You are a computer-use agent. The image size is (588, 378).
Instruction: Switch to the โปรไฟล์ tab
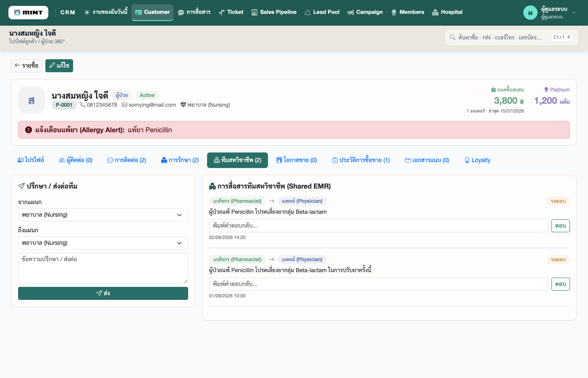[31, 160]
